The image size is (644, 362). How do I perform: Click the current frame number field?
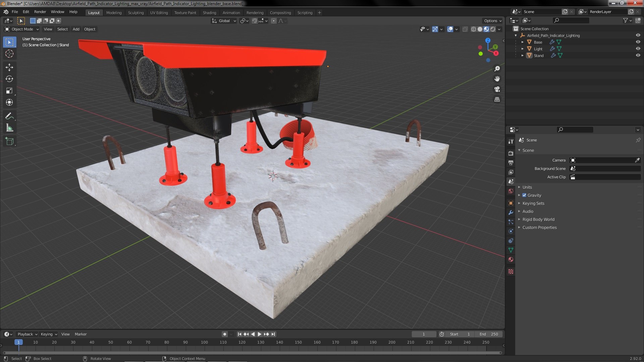click(424, 334)
